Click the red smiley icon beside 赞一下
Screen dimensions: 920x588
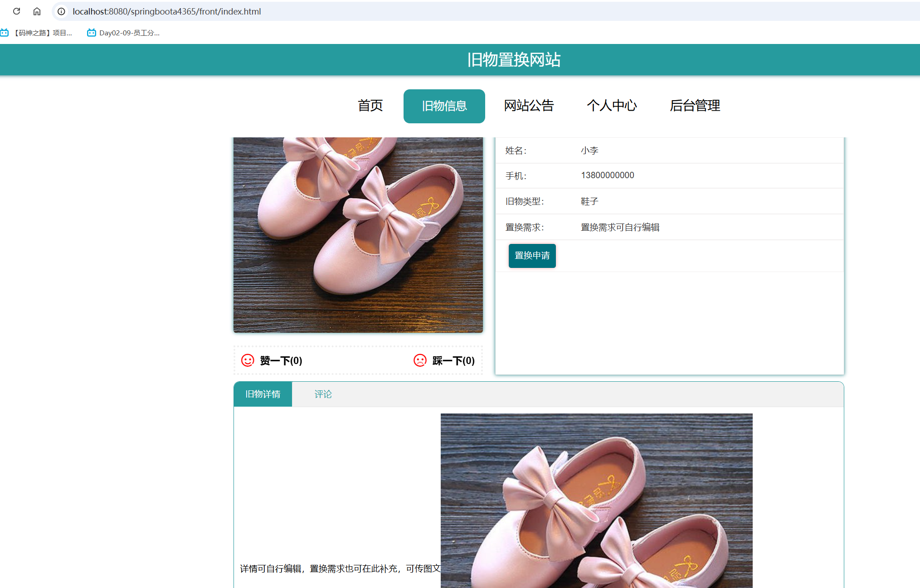coord(247,360)
